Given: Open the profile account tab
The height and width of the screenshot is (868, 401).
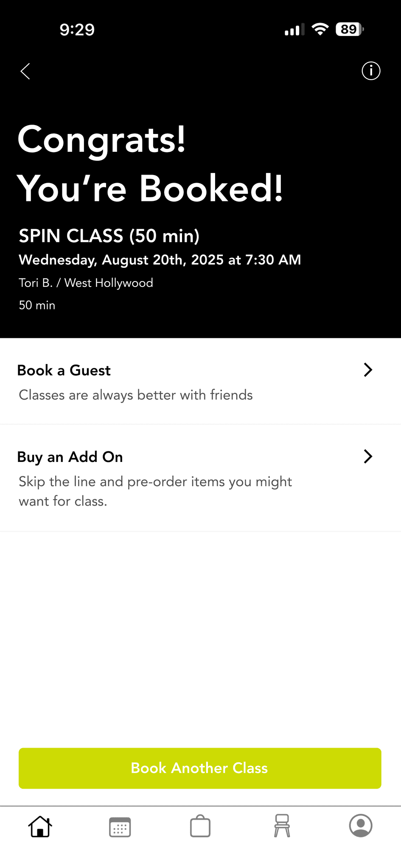Looking at the screenshot, I should 361,826.
